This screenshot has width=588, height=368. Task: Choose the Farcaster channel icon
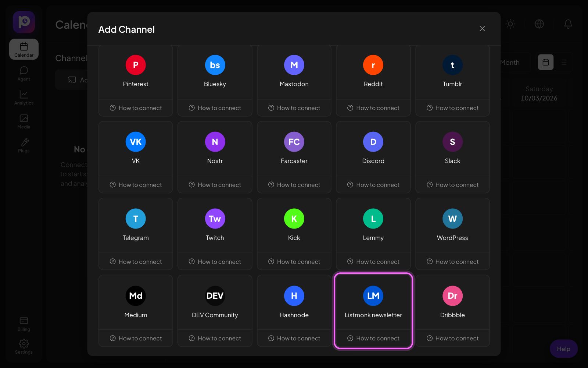(294, 142)
